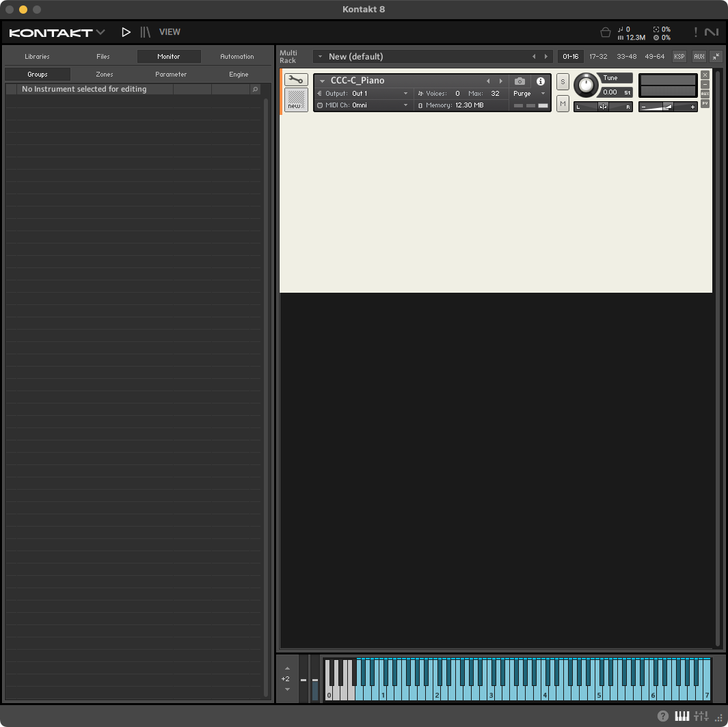Open the Output Out 1 dropdown

tap(379, 94)
